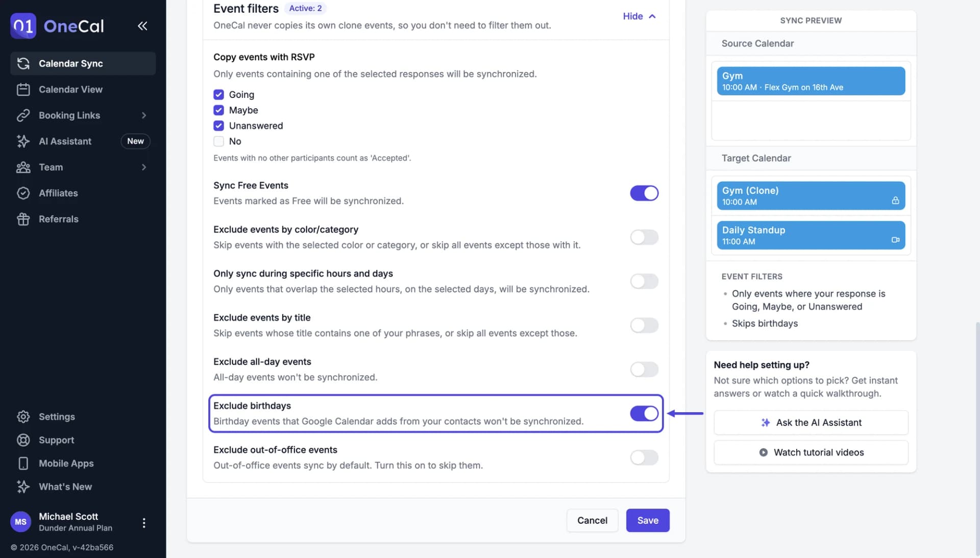Click the Calendar Sync refresh icon
Image resolution: width=980 pixels, height=558 pixels.
pos(23,63)
